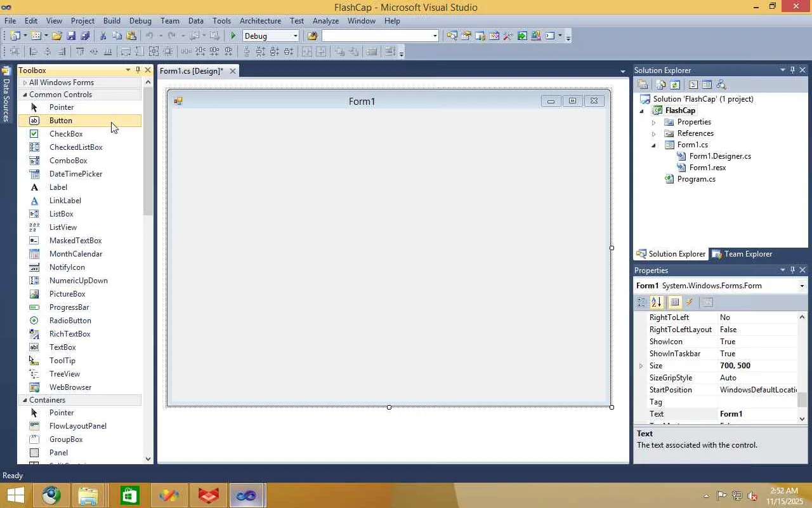This screenshot has height=508, width=812.
Task: Select the DateTimePicker control in Toolbox
Action: pyautogui.click(x=79, y=174)
